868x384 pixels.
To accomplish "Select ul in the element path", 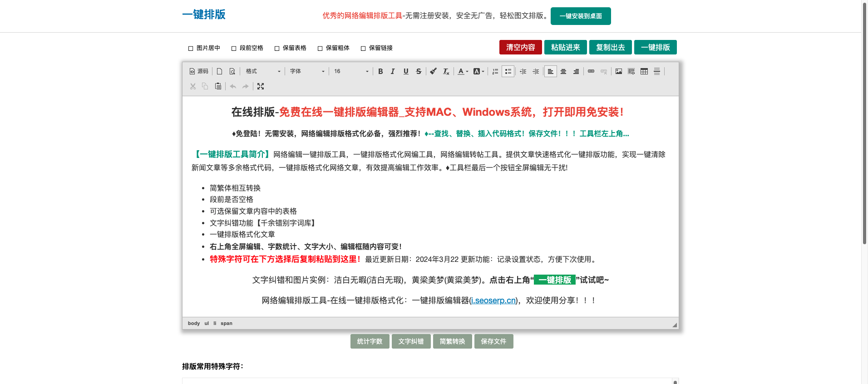I will point(207,323).
